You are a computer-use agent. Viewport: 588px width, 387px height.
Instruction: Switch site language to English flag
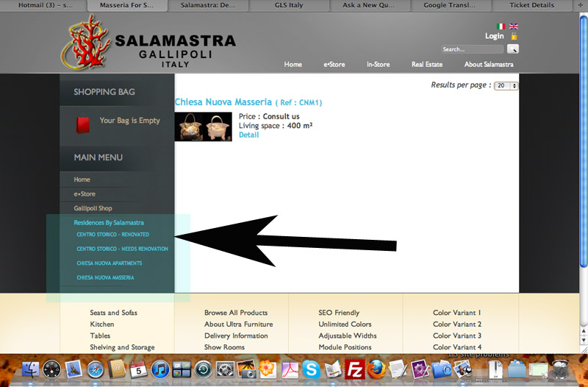[x=513, y=26]
